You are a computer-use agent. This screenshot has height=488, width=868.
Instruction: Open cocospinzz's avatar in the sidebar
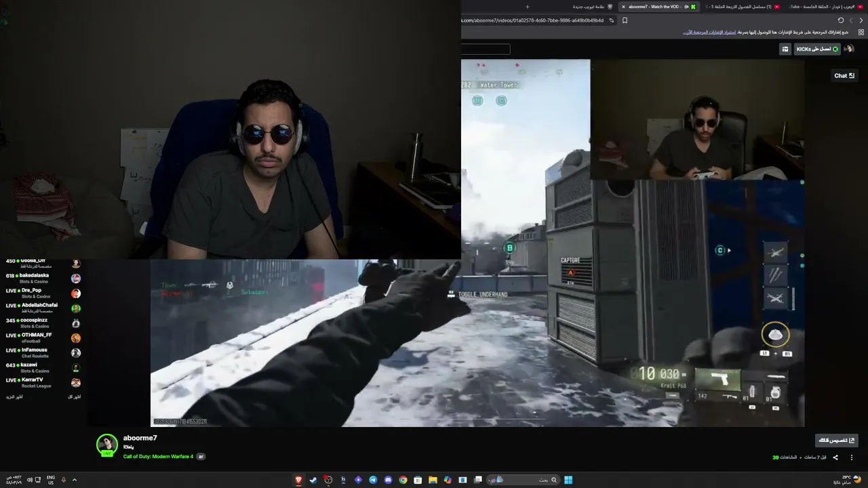click(x=76, y=323)
